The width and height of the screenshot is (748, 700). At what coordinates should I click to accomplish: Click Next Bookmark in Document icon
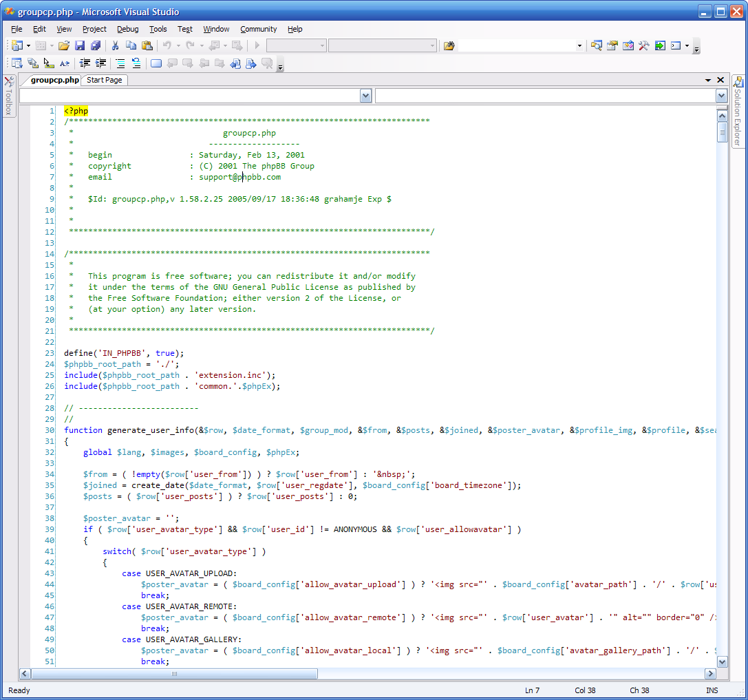coord(251,63)
